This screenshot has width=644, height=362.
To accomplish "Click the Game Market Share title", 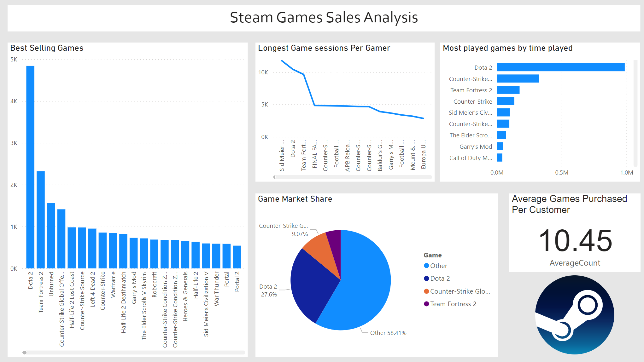I will 295,199.
